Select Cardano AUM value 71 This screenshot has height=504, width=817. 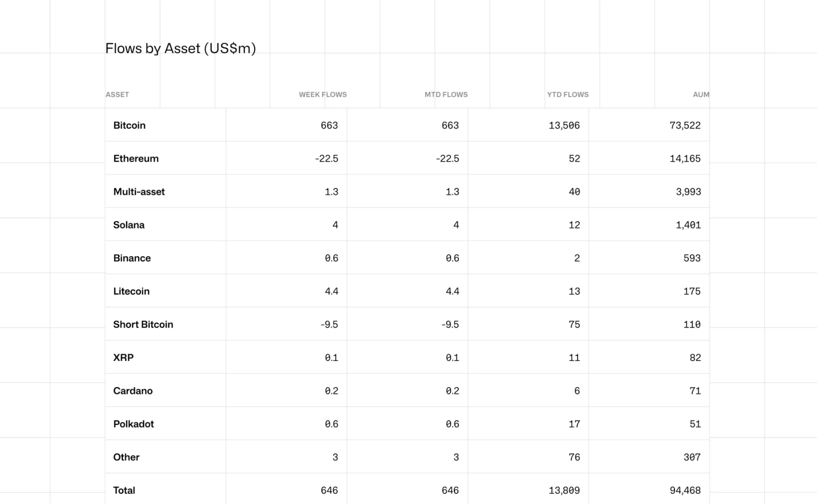(x=695, y=391)
